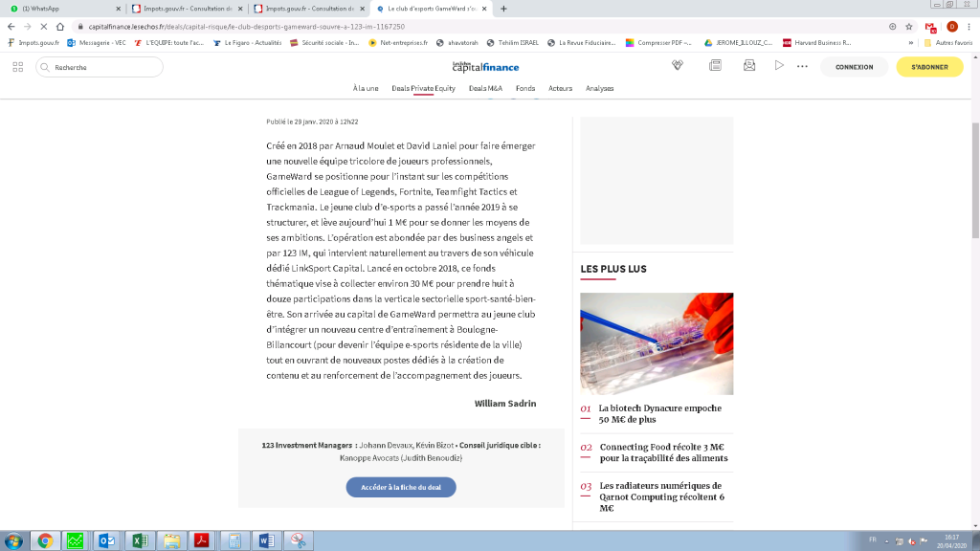Open the newspaper icon in site header
Image resolution: width=980 pixels, height=551 pixels.
[715, 66]
